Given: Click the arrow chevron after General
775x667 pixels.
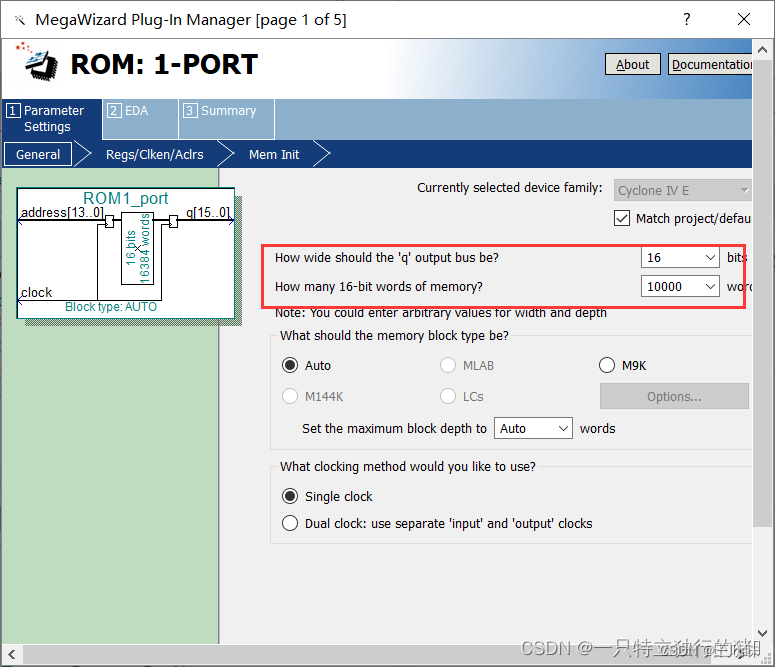Looking at the screenshot, I should click(83, 154).
